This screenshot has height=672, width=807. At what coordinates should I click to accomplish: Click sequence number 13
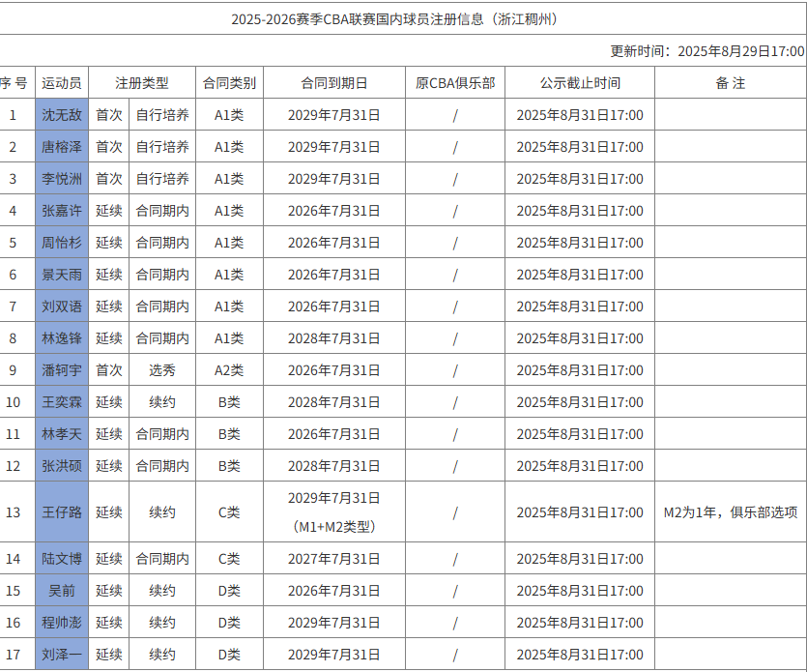(x=13, y=512)
